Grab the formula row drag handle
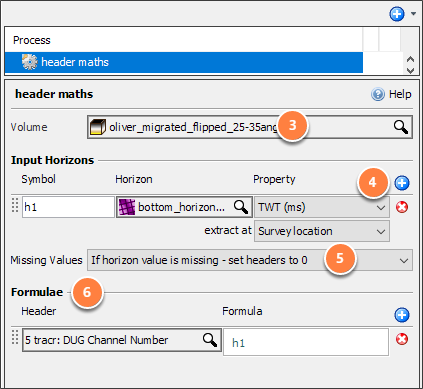423x389 pixels. click(x=15, y=337)
